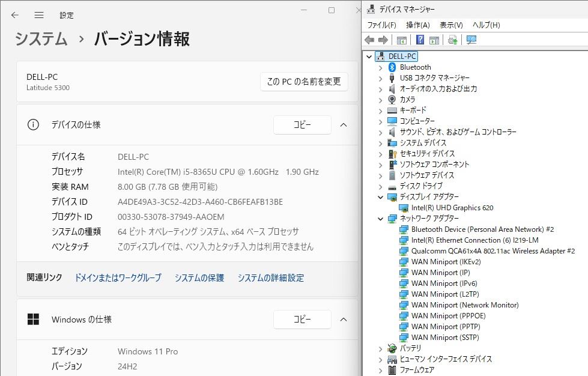This screenshot has width=588, height=376.
Task: Click the Forward arrow in Device Manager toolbar
Action: [x=383, y=40]
